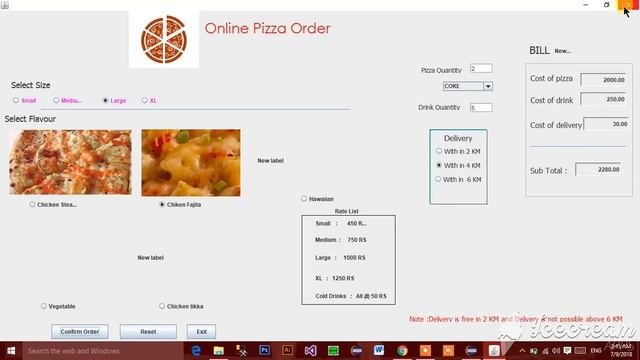Show hidden system tray icons
Image resolution: width=640 pixels, height=360 pixels.
tap(522, 351)
